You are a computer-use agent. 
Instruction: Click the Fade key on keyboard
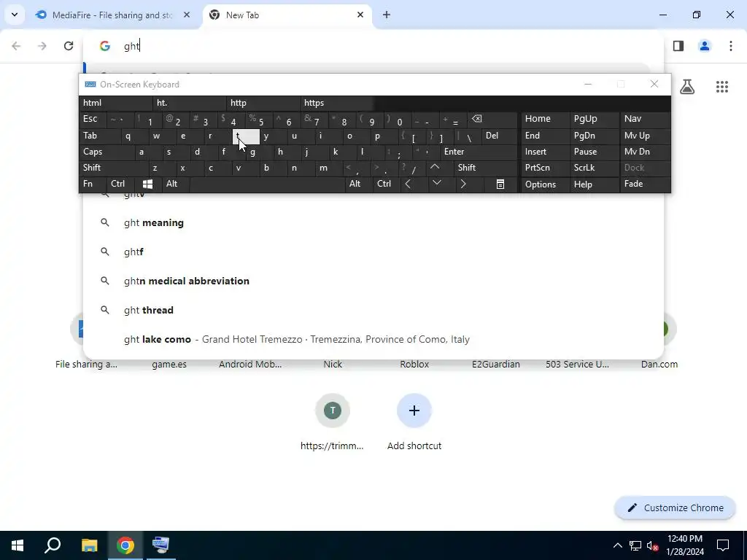[645, 184]
